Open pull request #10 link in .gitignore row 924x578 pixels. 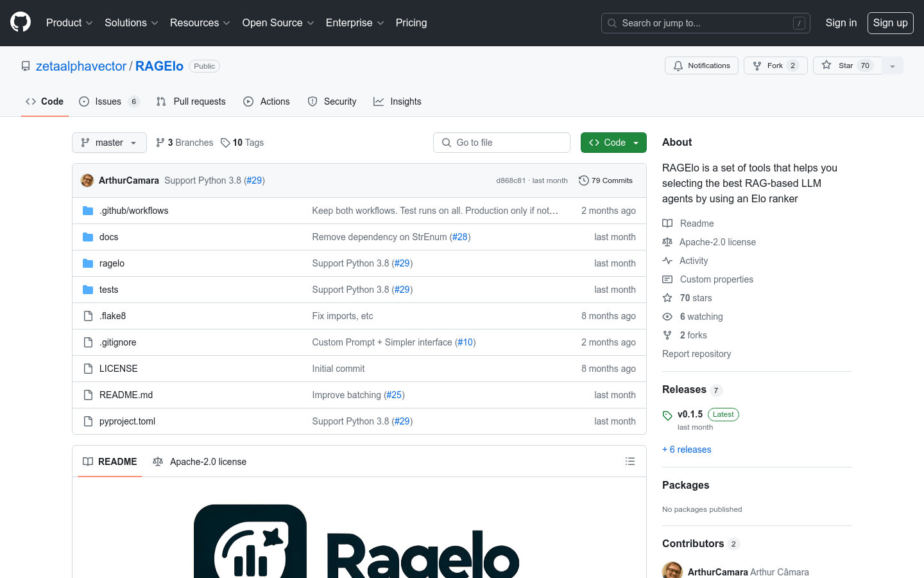[x=465, y=342]
